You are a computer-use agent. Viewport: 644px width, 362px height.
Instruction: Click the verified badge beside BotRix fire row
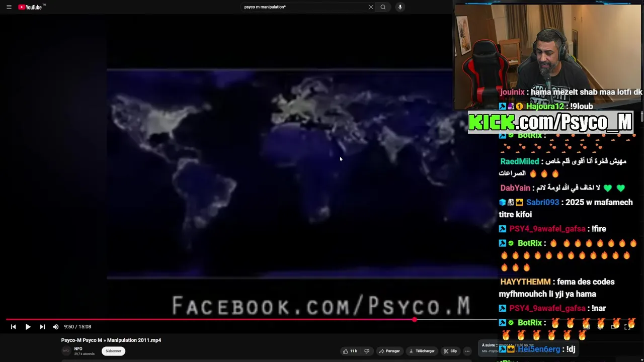coord(511,243)
